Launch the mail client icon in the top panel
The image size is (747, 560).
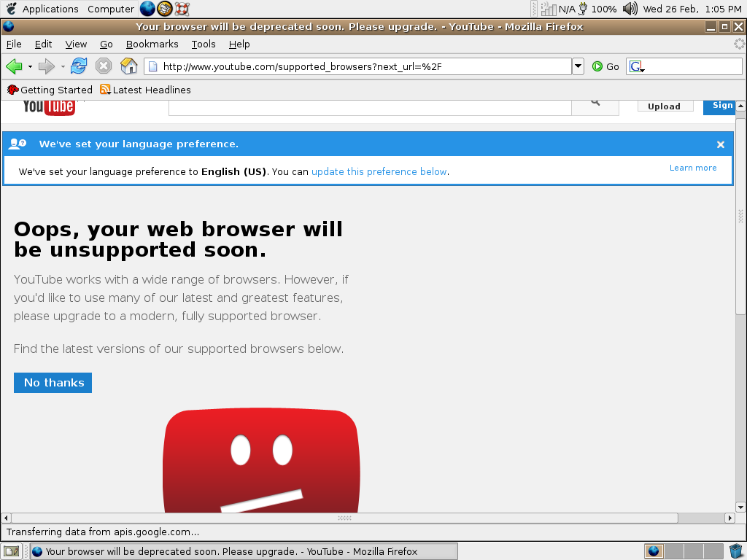(x=165, y=9)
